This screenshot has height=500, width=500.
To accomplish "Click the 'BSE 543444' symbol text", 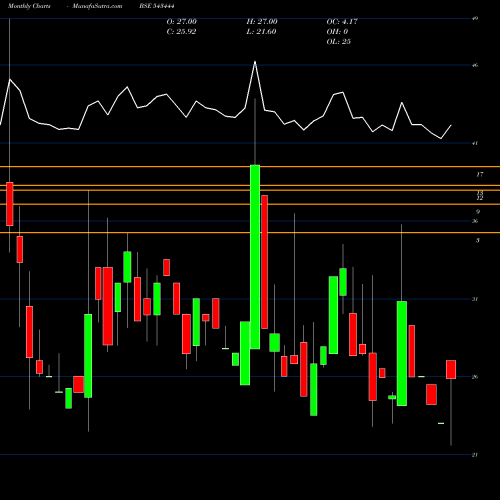I will pyautogui.click(x=157, y=6).
